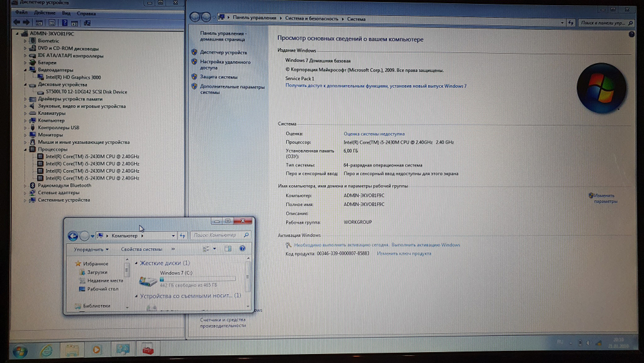Viewport: 644px width, 363px height.
Task: Click Изменить параметры link
Action: tap(605, 199)
